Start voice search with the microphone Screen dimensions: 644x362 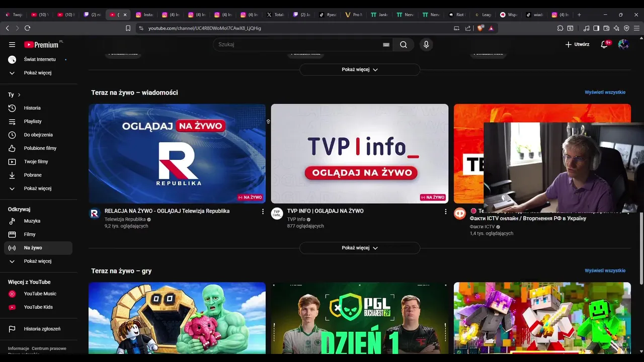coord(426,45)
